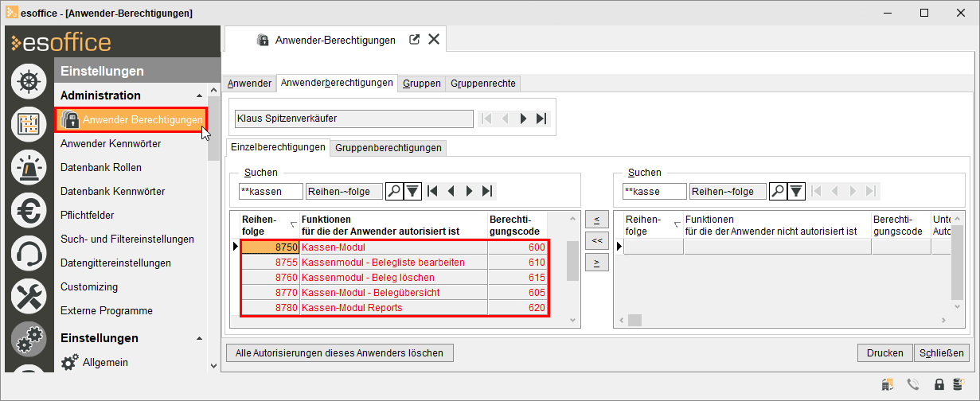This screenshot has width=980, height=401.
Task: Sort right grid by Reihenfolge column
Action: click(653, 225)
